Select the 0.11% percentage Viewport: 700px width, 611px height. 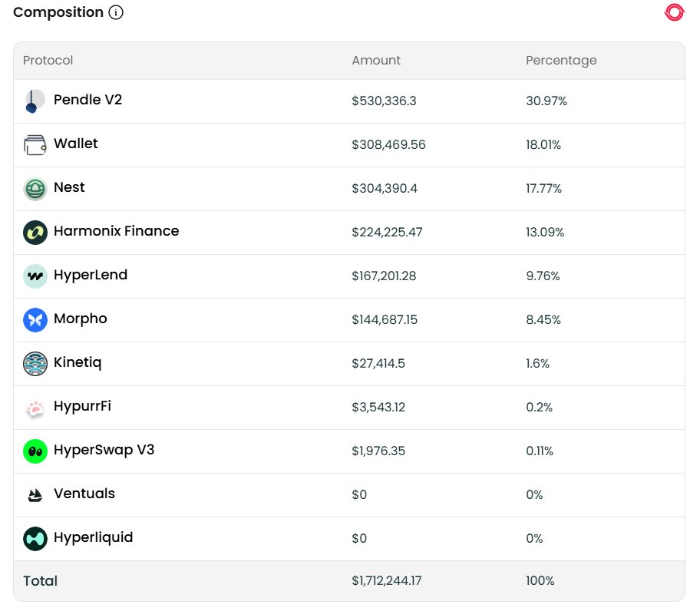[540, 451]
